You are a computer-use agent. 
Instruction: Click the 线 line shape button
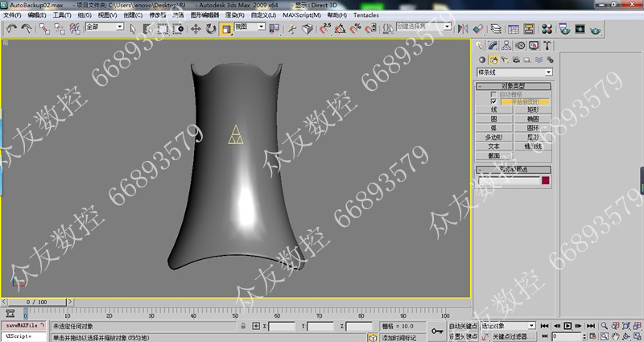[494, 109]
